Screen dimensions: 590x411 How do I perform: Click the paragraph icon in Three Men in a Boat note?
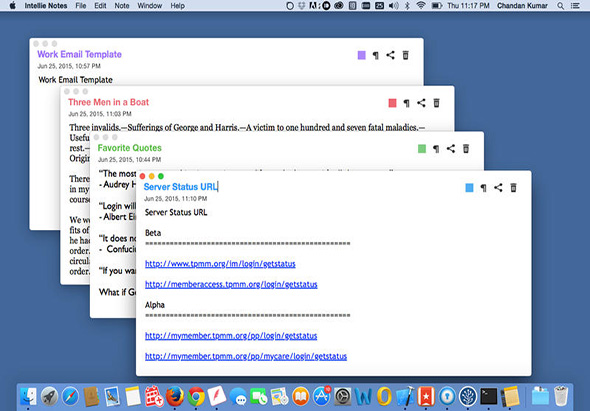[406, 103]
